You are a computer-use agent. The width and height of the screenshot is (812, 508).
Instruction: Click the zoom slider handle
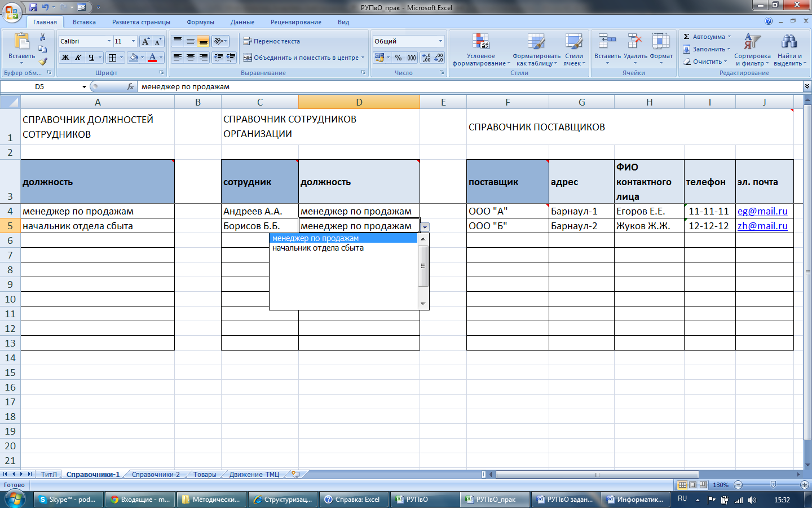coord(773,485)
